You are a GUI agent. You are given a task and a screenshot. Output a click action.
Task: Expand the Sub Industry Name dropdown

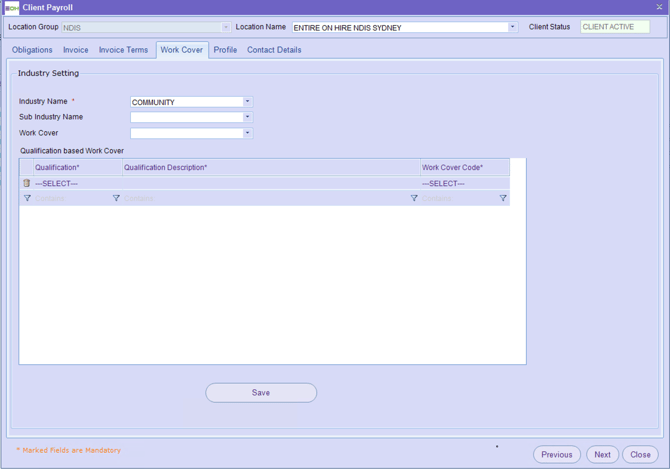pyautogui.click(x=248, y=117)
